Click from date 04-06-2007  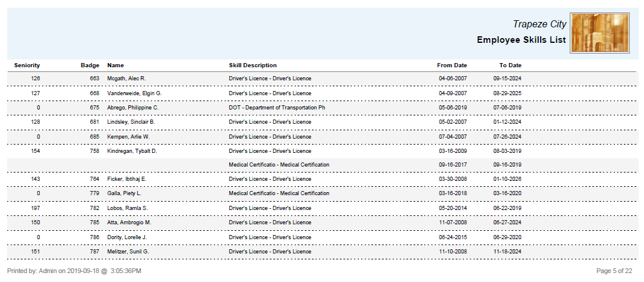453,79
